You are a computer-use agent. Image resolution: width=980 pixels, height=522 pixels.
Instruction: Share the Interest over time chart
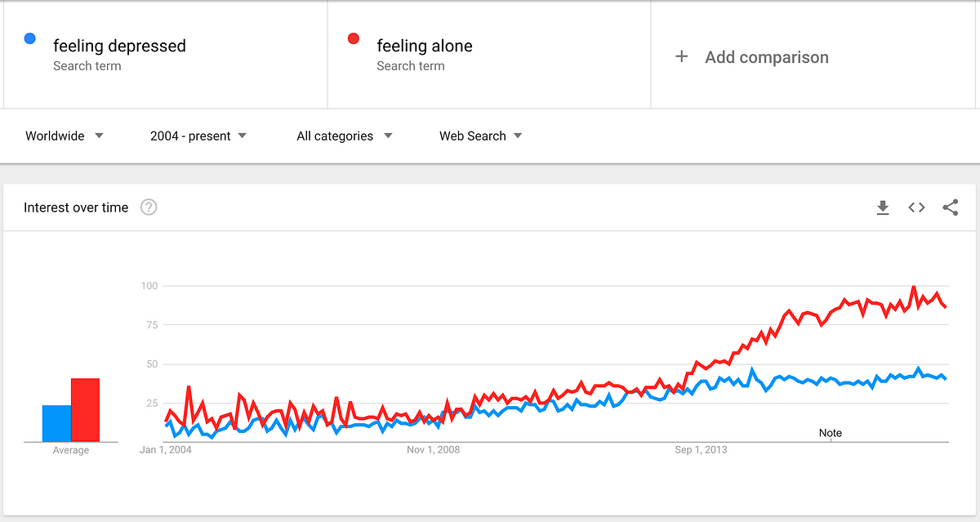click(951, 208)
